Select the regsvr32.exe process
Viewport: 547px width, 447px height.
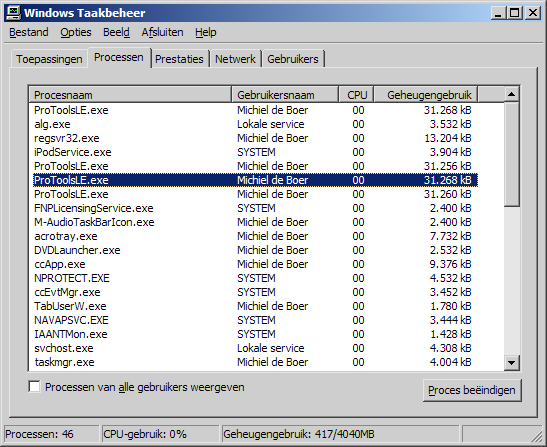coord(254,138)
